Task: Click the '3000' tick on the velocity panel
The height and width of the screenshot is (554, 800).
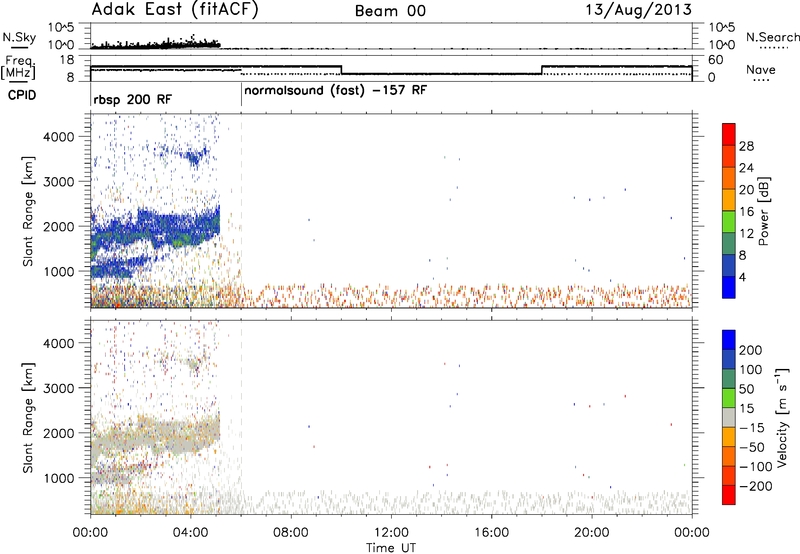Action: (x=58, y=388)
